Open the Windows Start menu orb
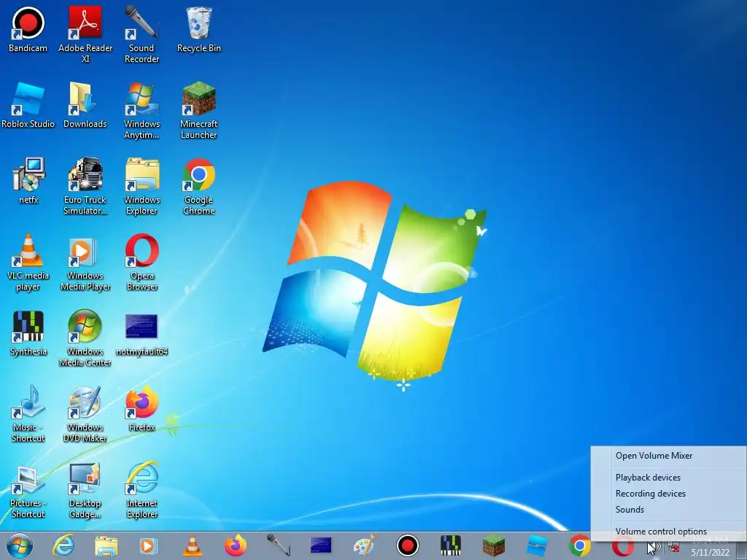 (x=20, y=545)
